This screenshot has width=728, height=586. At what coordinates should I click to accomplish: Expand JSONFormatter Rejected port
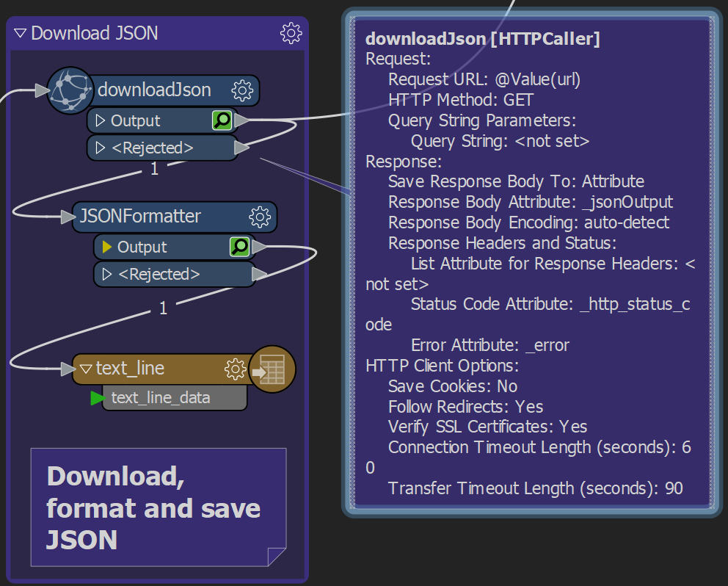click(107, 274)
